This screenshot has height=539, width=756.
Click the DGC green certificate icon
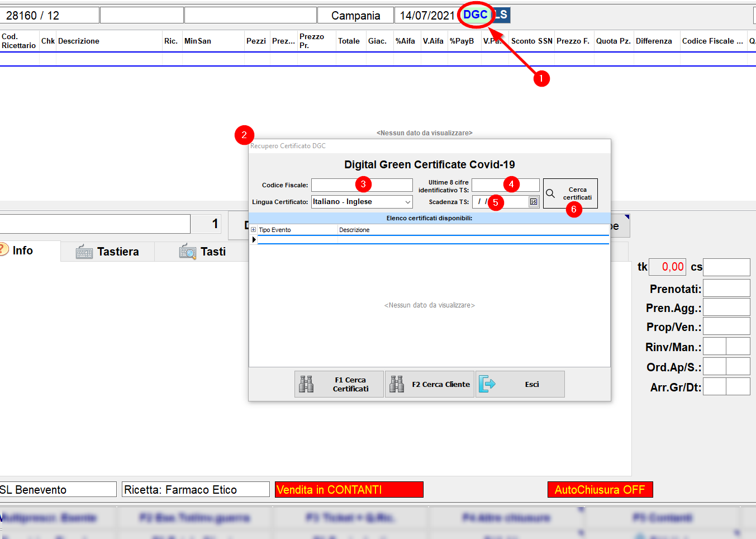click(476, 15)
